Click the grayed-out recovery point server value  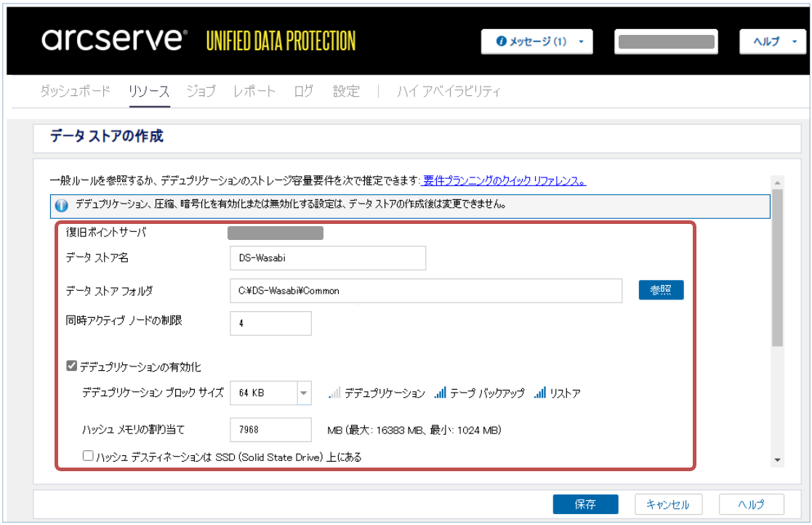point(276,233)
